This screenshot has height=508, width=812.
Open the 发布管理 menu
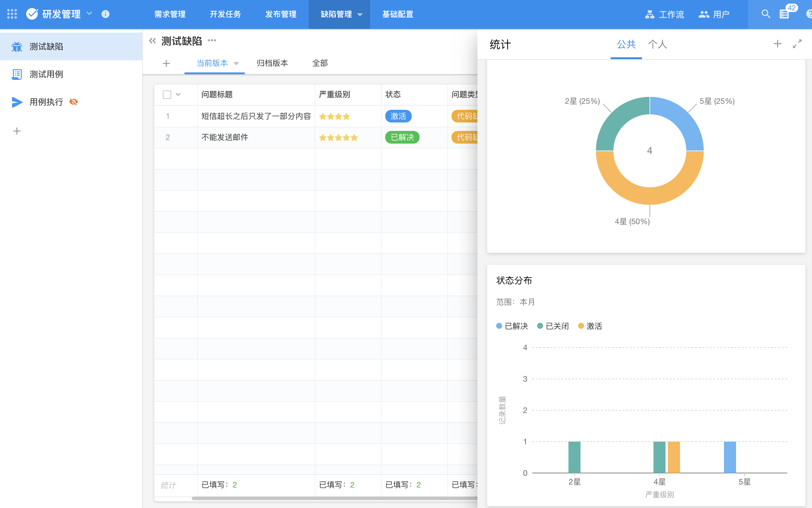(x=281, y=14)
